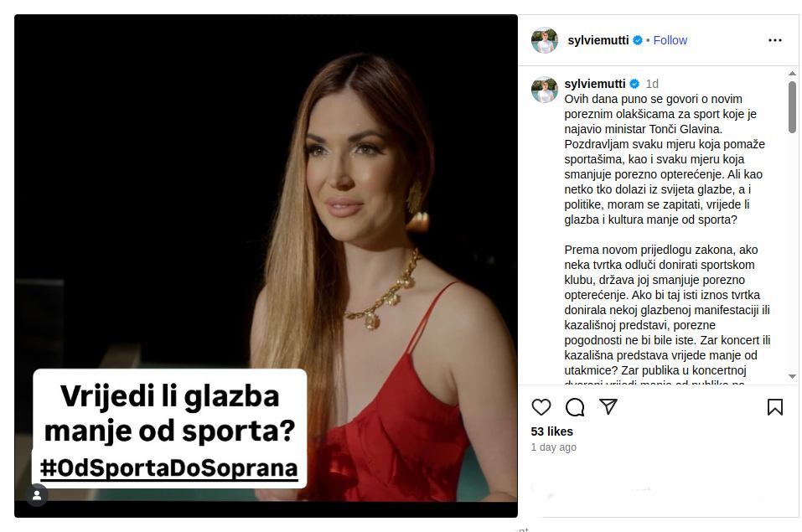This screenshot has height=532, width=802.
Task: Follow the sylviemutti account
Action: (x=670, y=40)
